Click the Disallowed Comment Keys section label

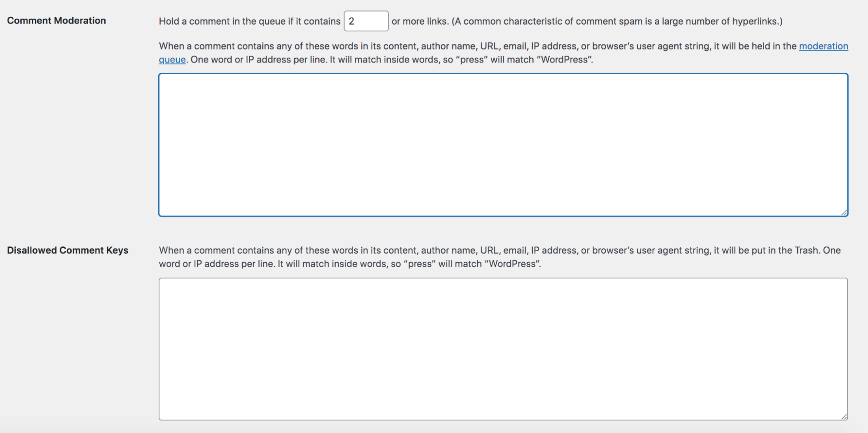[68, 250]
